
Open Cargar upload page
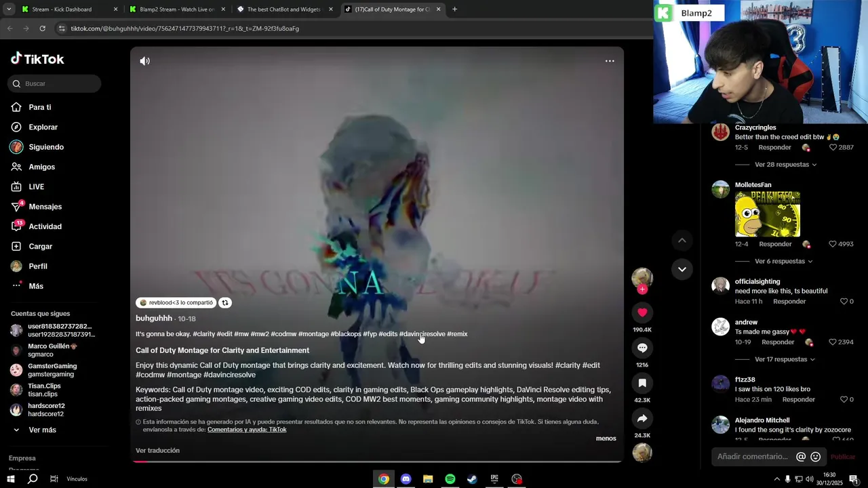[41, 247]
